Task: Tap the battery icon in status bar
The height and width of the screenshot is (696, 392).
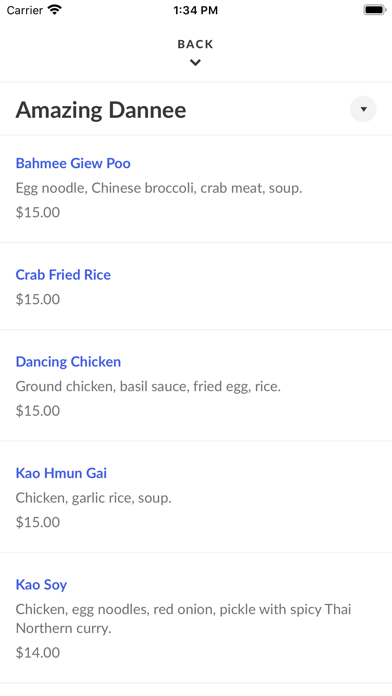Action: coord(375,10)
